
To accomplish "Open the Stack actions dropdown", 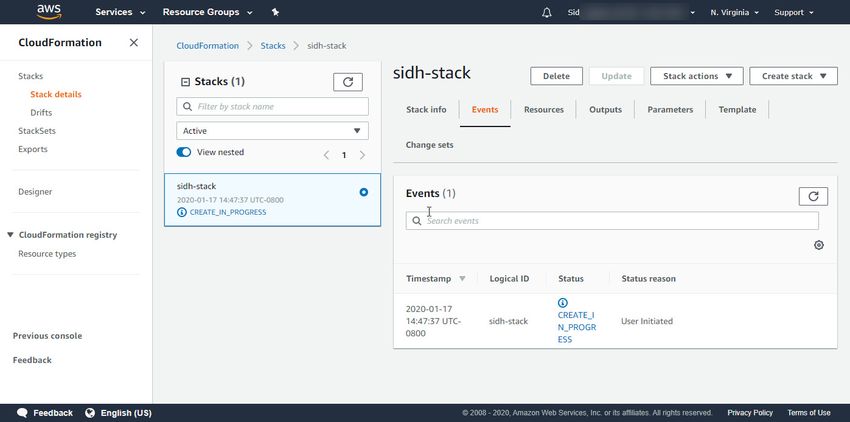I will (697, 76).
